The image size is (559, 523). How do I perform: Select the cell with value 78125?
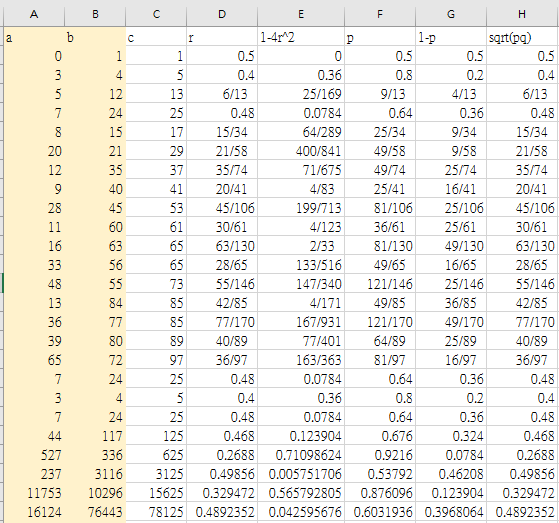156,512
